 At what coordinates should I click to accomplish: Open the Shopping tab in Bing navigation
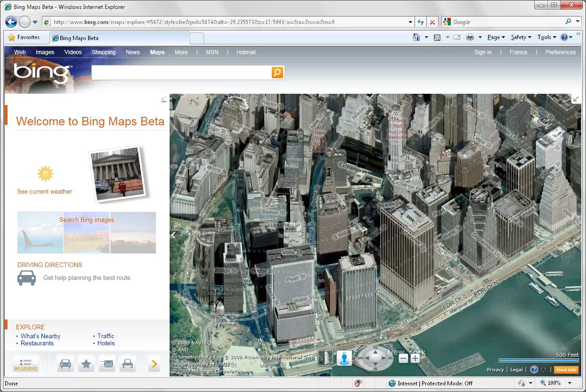point(104,52)
